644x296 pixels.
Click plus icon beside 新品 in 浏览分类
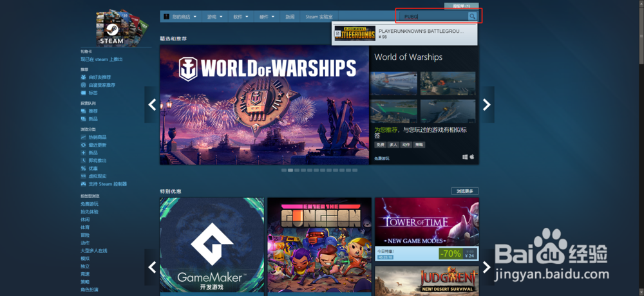click(83, 153)
